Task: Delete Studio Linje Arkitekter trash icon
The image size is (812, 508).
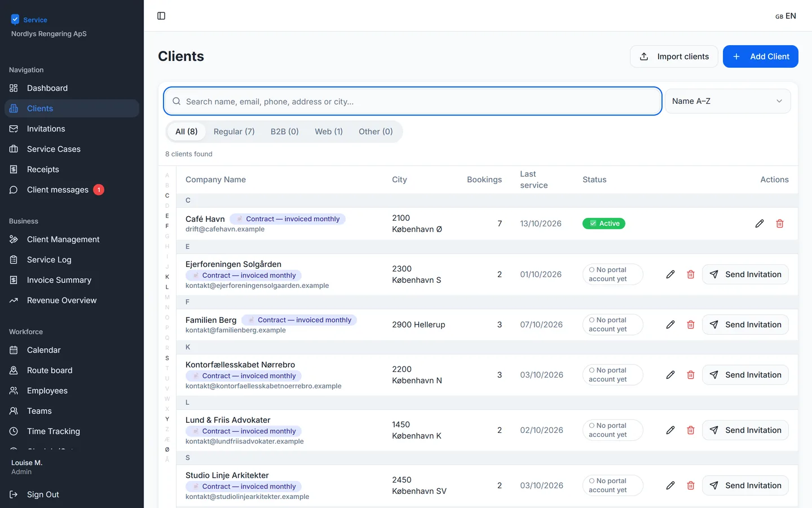Action: [691, 485]
